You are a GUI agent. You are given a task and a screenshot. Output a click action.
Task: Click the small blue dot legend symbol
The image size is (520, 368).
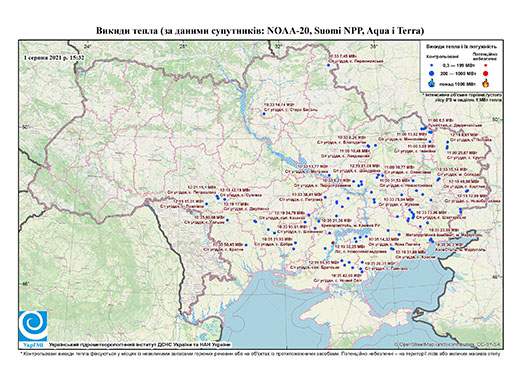pos(432,65)
